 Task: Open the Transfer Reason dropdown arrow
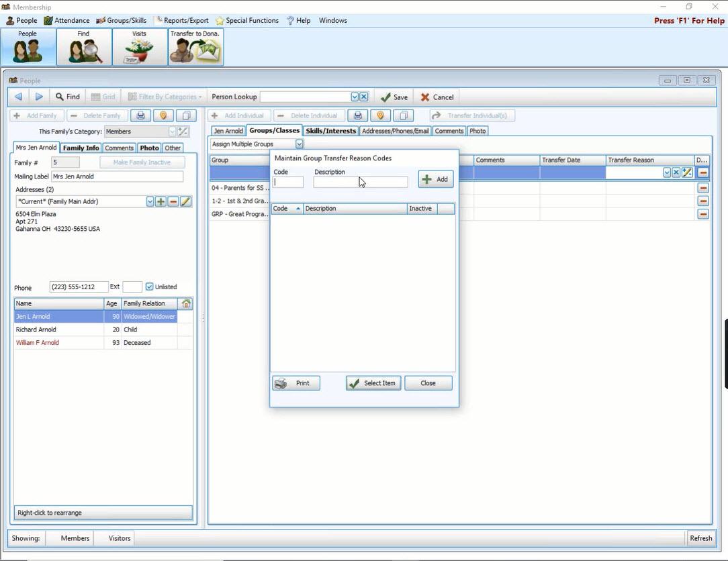point(667,172)
